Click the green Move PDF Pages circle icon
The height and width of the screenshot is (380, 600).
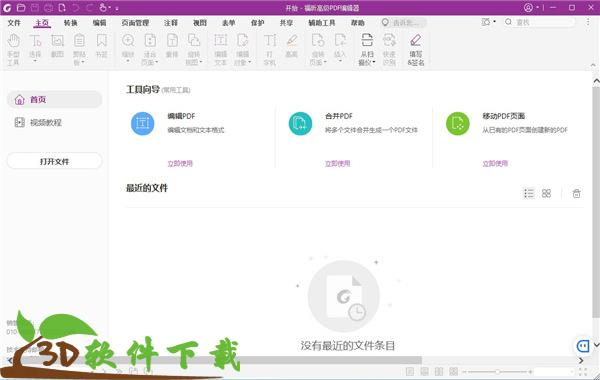point(458,123)
